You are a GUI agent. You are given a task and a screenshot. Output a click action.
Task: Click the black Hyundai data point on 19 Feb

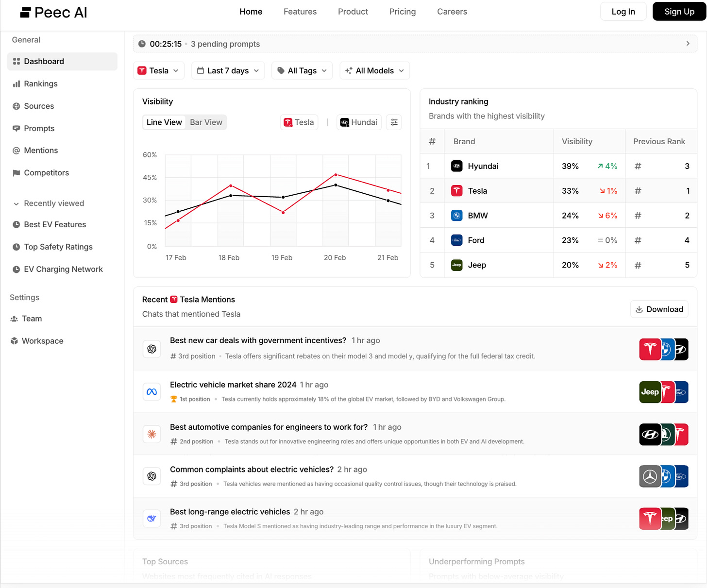[x=283, y=197]
